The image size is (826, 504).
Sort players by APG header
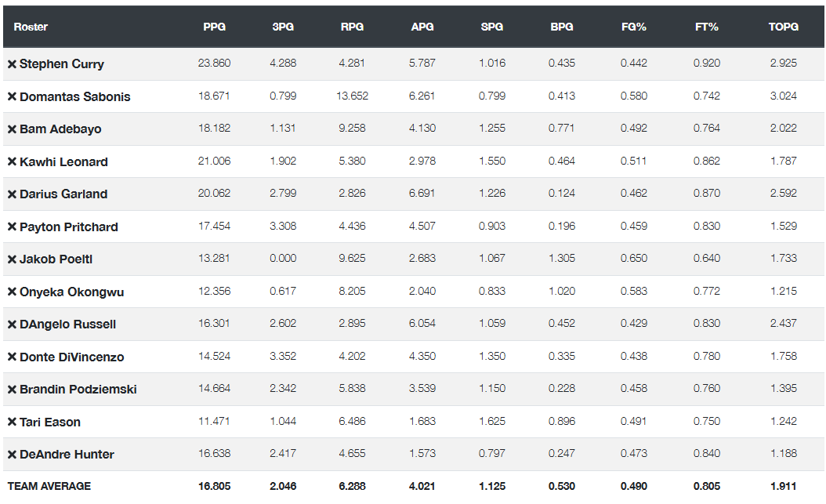422,27
